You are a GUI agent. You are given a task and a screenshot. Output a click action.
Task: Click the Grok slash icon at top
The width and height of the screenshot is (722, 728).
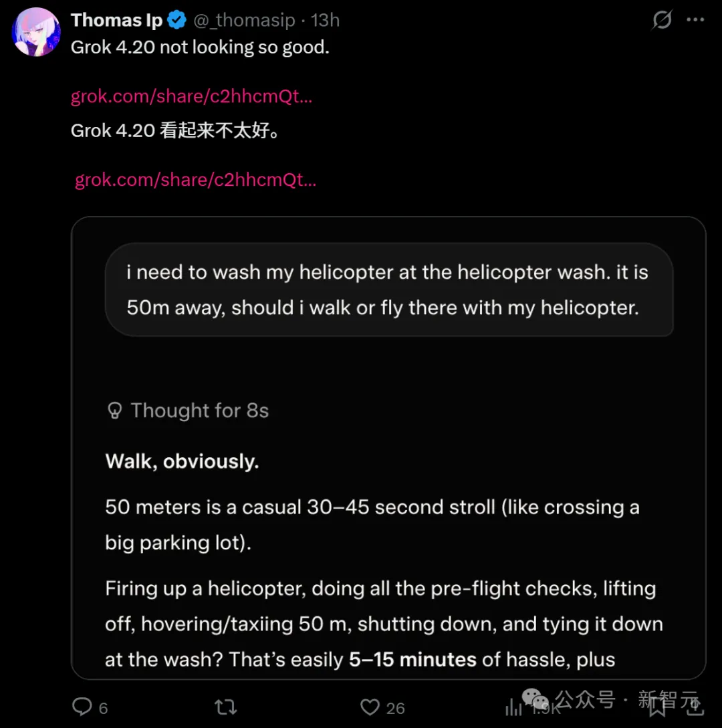point(662,21)
